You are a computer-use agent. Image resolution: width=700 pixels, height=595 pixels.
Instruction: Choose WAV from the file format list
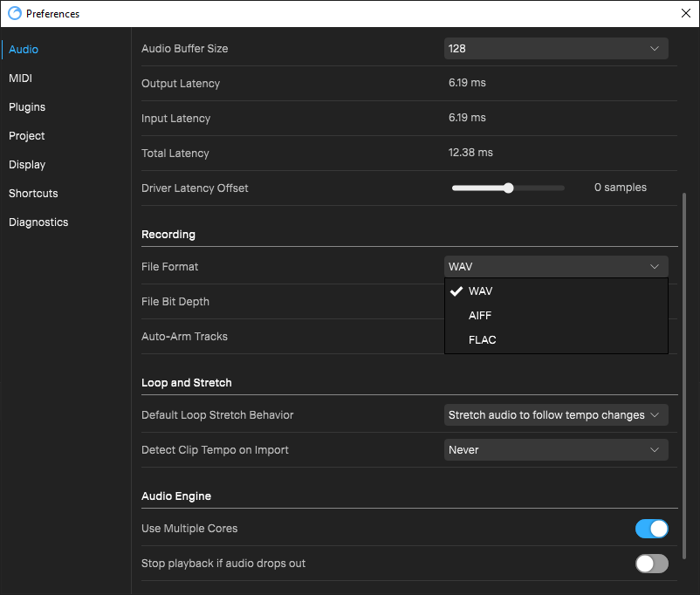tap(556, 291)
